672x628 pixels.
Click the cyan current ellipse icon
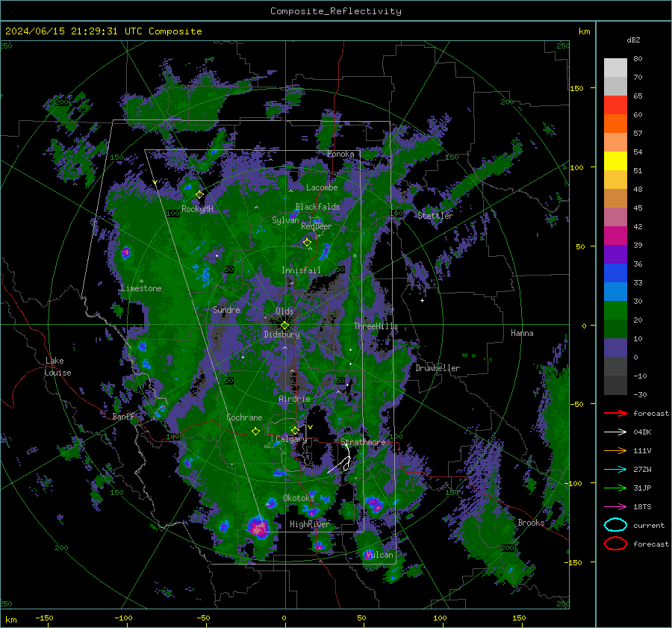click(x=615, y=525)
